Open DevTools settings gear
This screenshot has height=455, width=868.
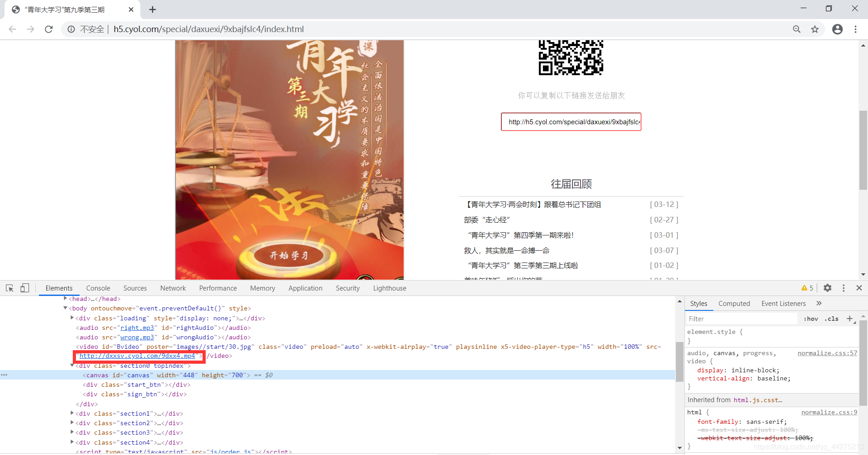point(827,288)
